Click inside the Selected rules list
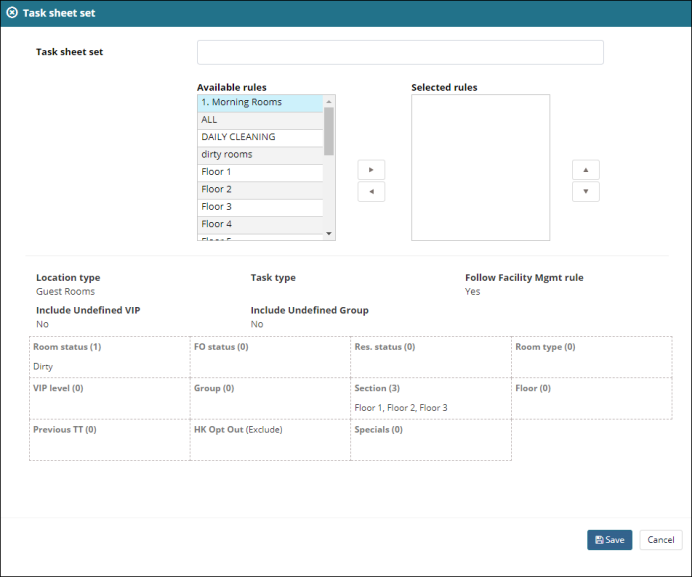 (x=480, y=168)
